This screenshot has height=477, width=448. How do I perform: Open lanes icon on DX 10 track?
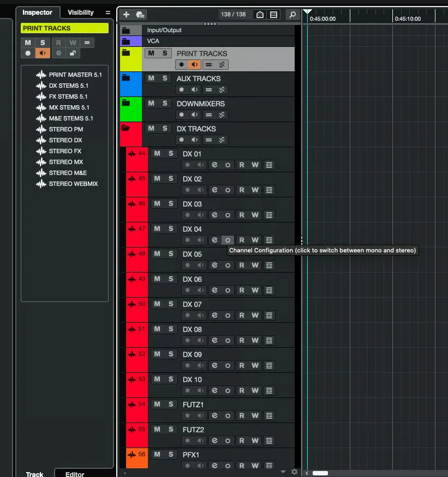[269, 391]
